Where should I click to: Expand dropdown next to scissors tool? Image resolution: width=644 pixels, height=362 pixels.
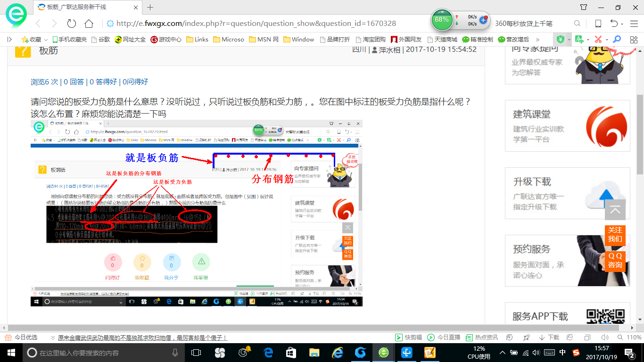point(607,40)
